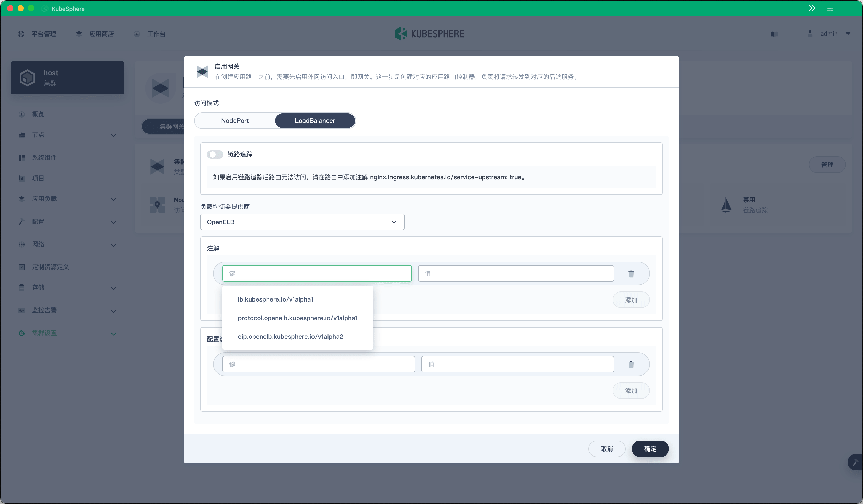Click the 项目 sidebar label
The image size is (863, 504).
pos(38,178)
